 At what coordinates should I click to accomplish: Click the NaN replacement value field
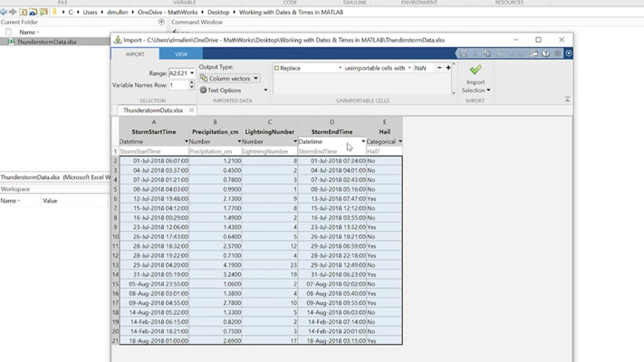pos(421,68)
